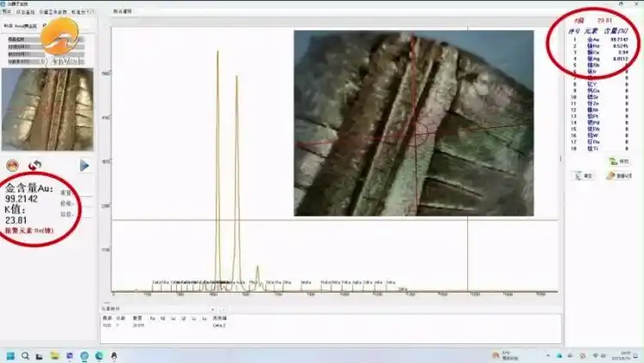Select the 标准 tab in the left panel
The width and height of the screenshot is (644, 363).
(x=8, y=25)
